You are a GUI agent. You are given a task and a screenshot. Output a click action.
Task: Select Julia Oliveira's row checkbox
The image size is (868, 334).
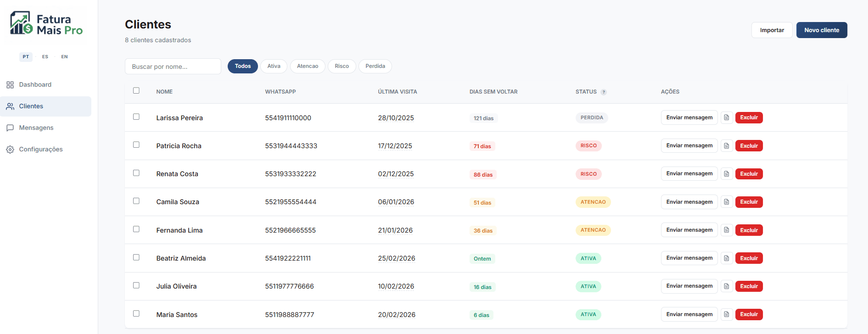click(x=136, y=285)
